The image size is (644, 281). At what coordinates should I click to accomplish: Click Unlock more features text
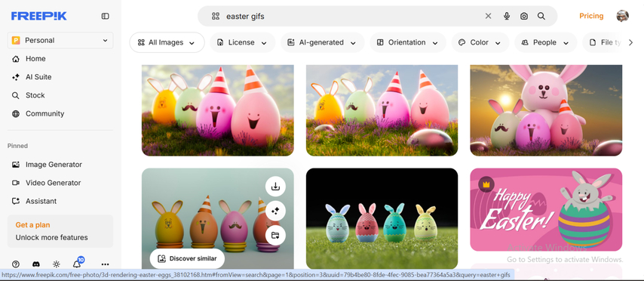pos(52,237)
